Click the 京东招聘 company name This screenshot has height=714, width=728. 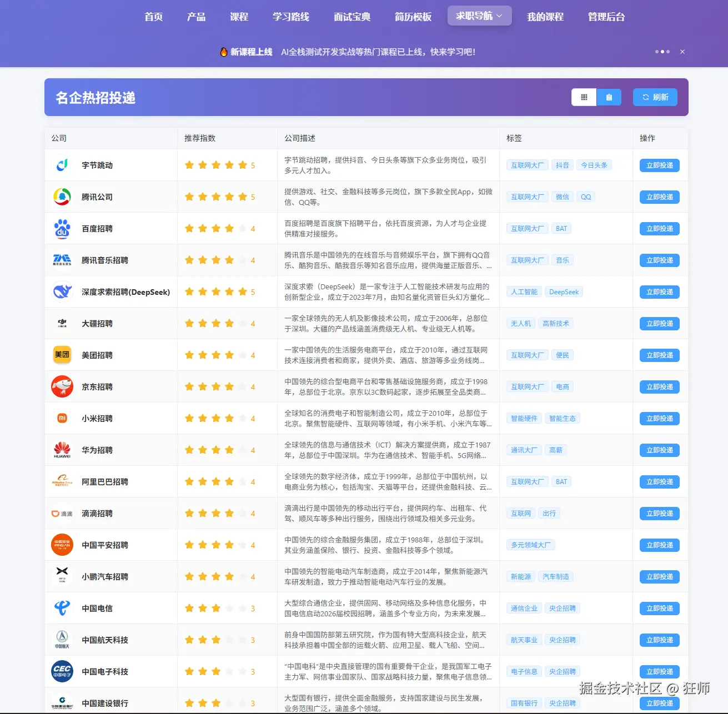97,387
